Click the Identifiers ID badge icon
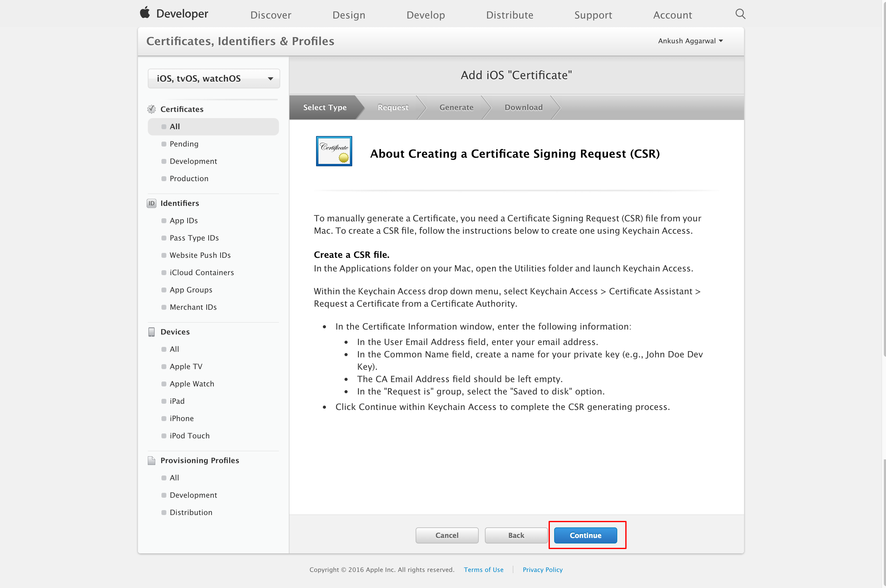This screenshot has height=588, width=886. coord(152,203)
